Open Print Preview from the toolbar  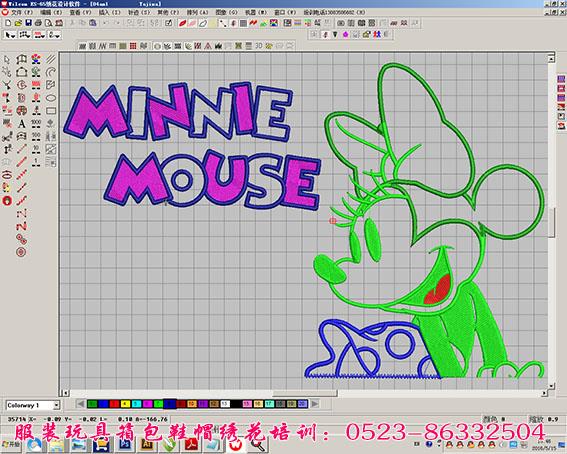coord(48,23)
